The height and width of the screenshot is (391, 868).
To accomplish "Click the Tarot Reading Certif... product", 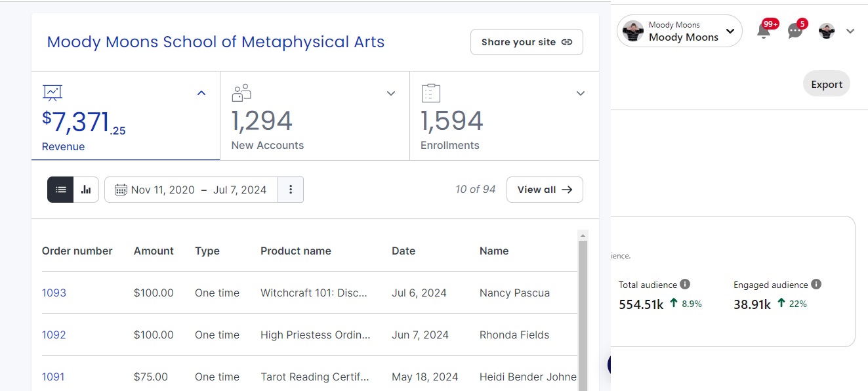I will 315,377.
